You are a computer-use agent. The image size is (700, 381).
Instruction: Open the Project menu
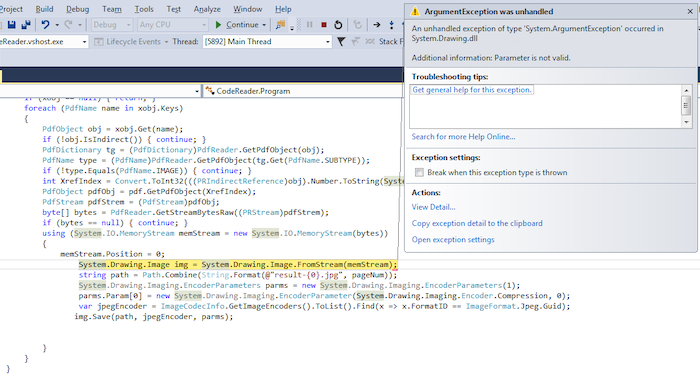click(11, 9)
